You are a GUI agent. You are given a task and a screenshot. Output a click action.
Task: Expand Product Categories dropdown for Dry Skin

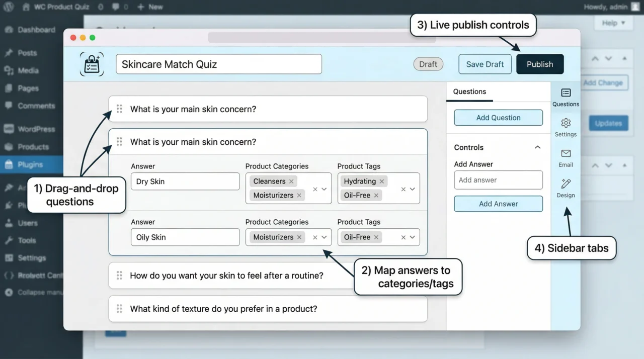point(324,189)
